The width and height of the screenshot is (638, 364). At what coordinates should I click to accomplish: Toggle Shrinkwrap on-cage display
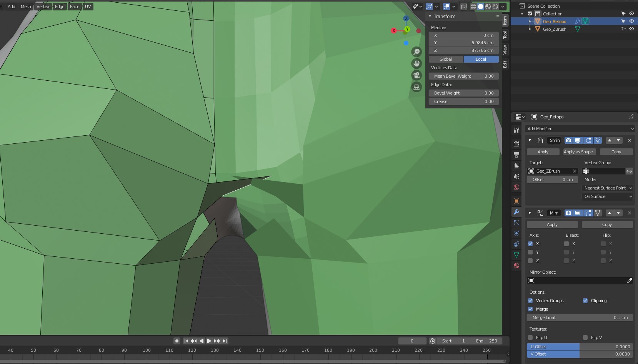(598, 140)
